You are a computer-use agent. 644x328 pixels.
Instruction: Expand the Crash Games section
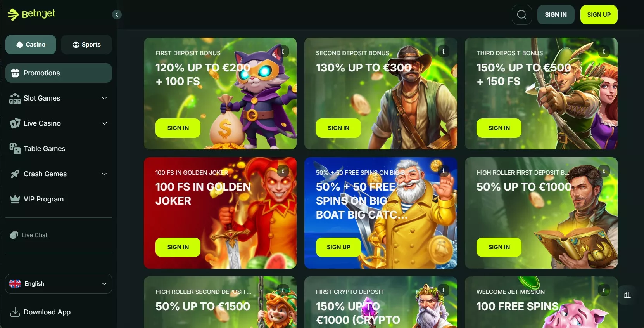point(59,174)
